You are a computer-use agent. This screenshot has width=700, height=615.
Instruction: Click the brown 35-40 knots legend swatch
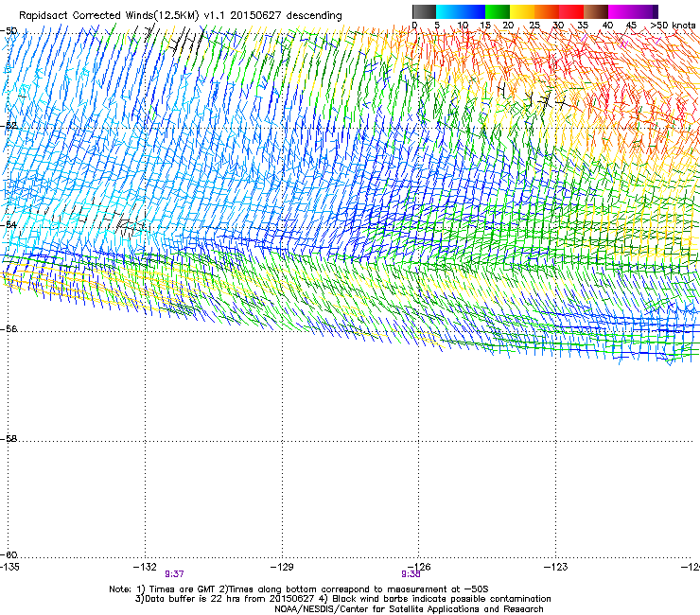click(x=596, y=11)
